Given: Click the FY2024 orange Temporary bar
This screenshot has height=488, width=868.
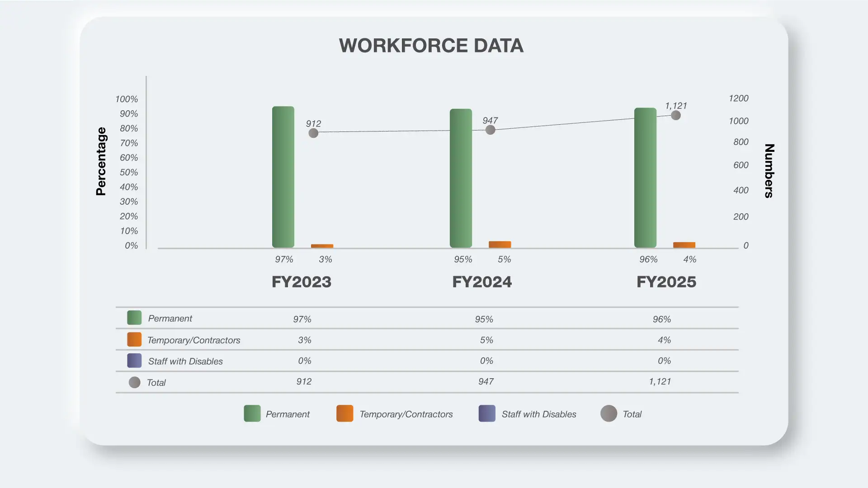Looking at the screenshot, I should tap(500, 244).
